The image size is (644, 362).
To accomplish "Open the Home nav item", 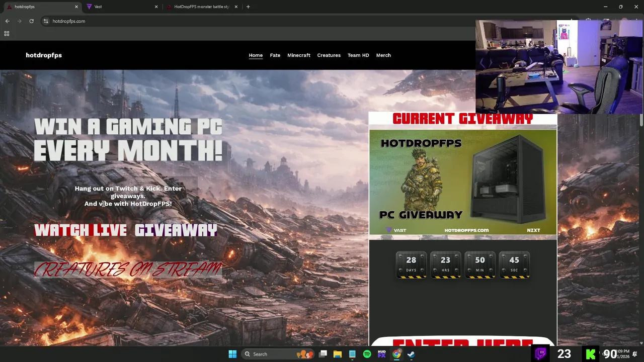I will 256,55.
